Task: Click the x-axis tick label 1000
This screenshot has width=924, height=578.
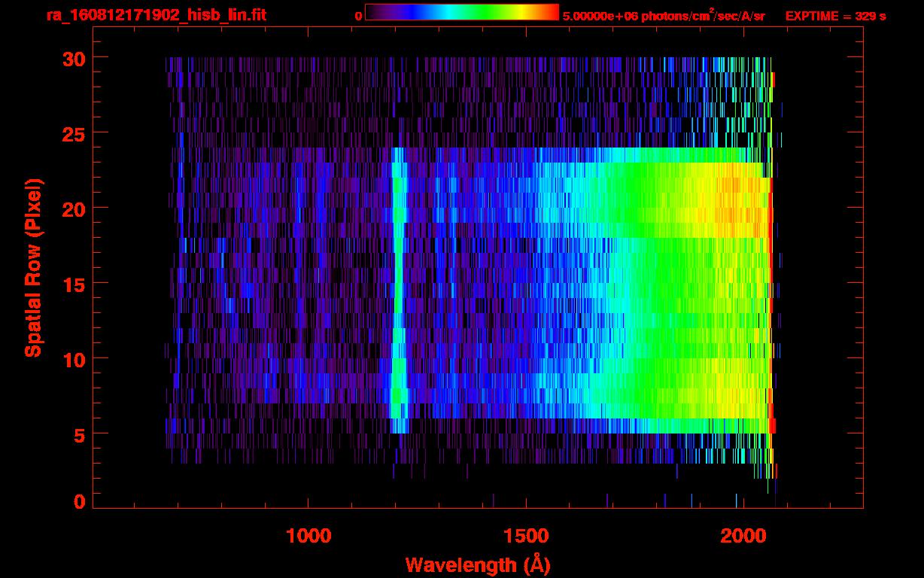Action: pos(309,535)
